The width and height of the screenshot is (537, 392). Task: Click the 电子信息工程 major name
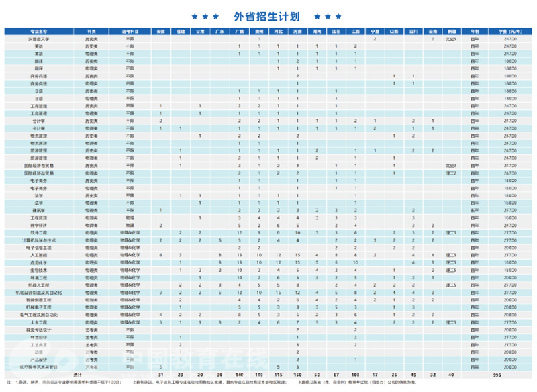tap(39, 248)
